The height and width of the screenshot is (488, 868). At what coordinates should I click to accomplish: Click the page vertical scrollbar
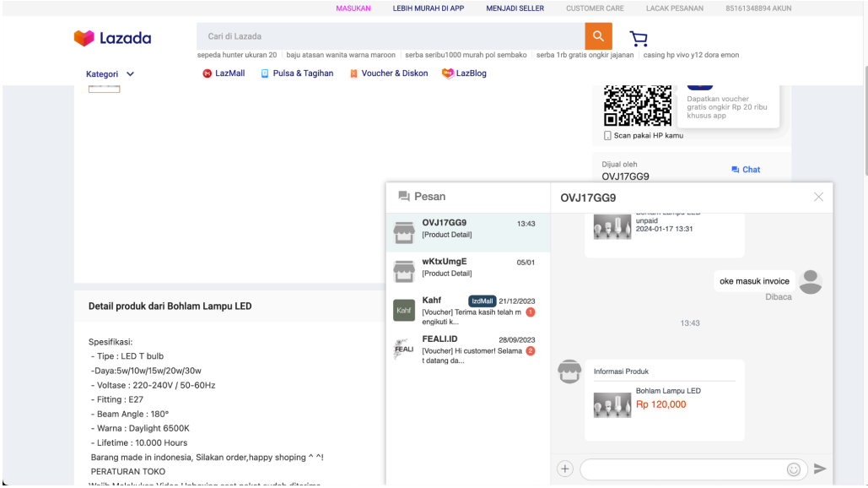point(865,122)
